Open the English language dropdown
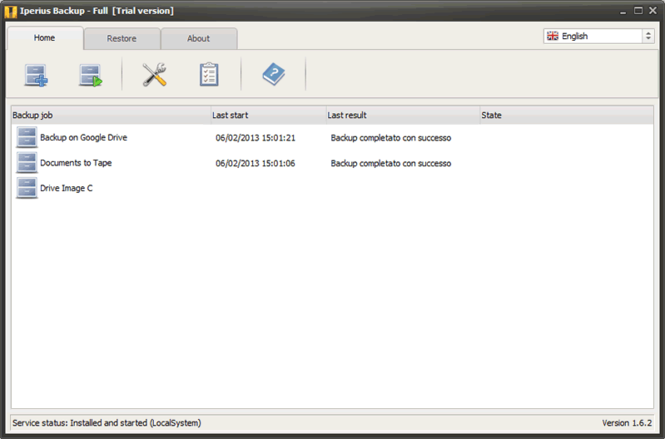The image size is (665, 439). (x=598, y=36)
